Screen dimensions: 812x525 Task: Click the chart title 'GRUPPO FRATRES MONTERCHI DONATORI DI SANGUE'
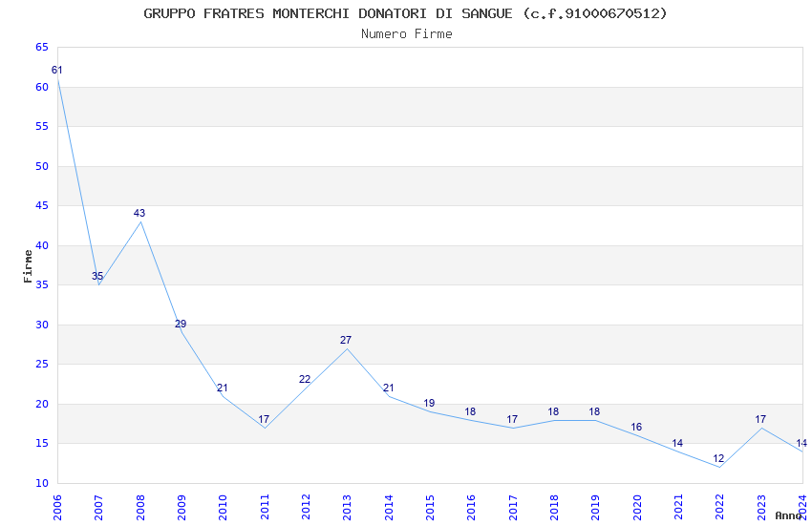tap(328, 13)
